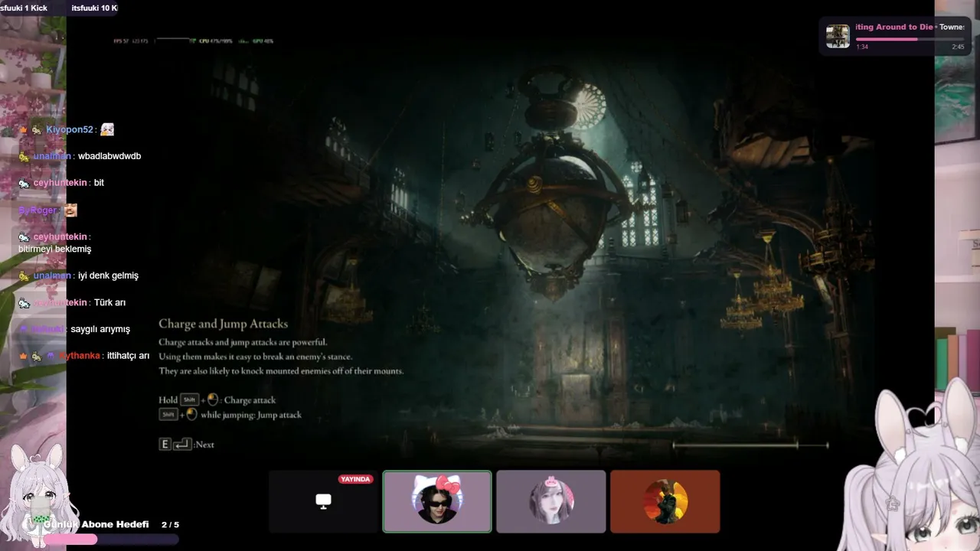Click the Charge and Jump Attacks heading
This screenshot has height=551, width=980.
point(224,324)
